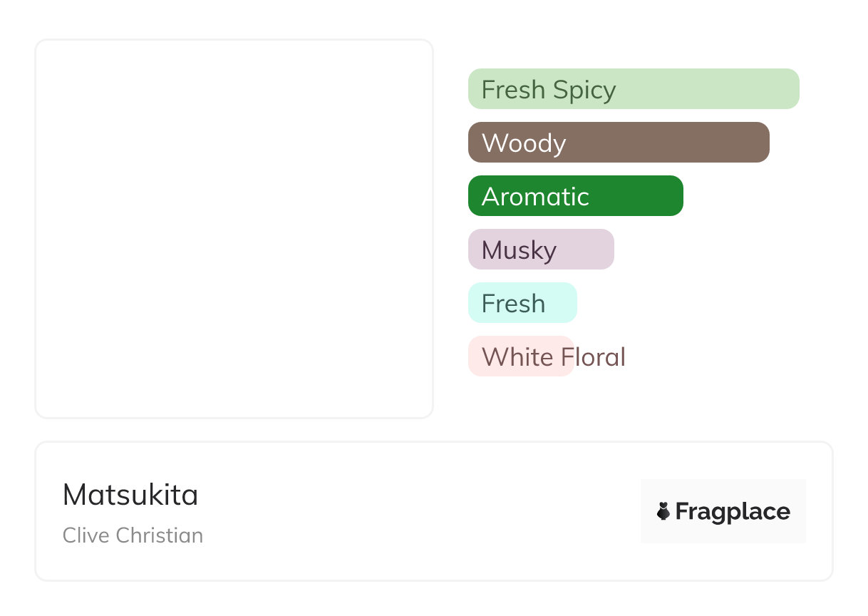Click the empty perfume image placeholder

234,229
